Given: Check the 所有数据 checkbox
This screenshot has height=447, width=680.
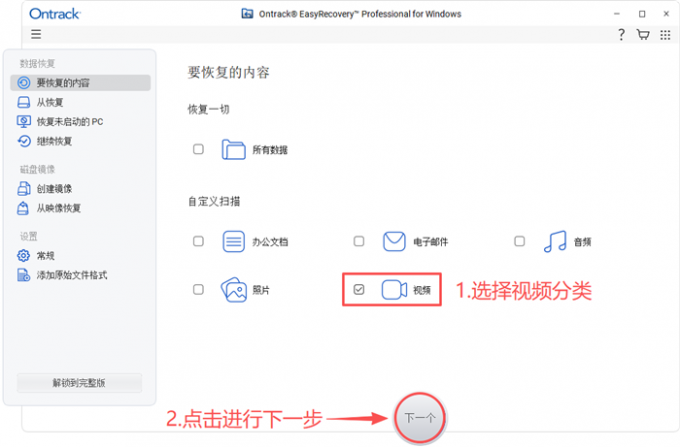Looking at the screenshot, I should (198, 149).
